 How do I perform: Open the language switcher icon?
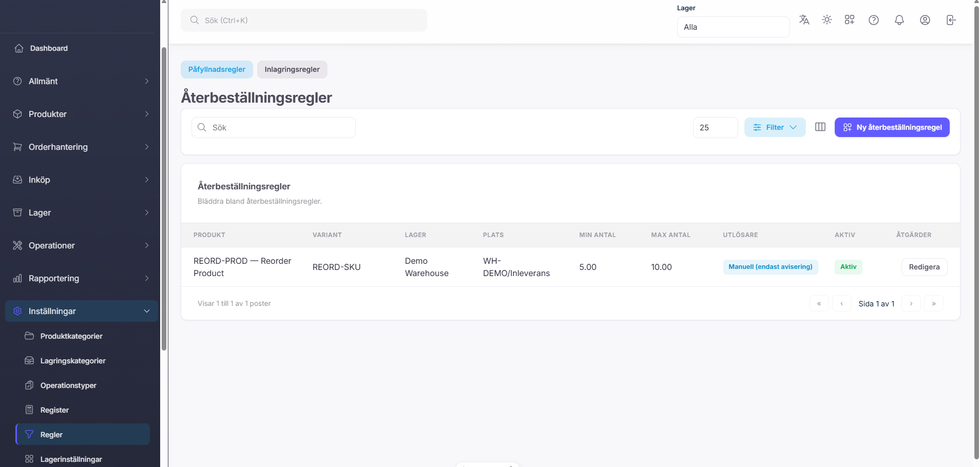click(x=803, y=20)
